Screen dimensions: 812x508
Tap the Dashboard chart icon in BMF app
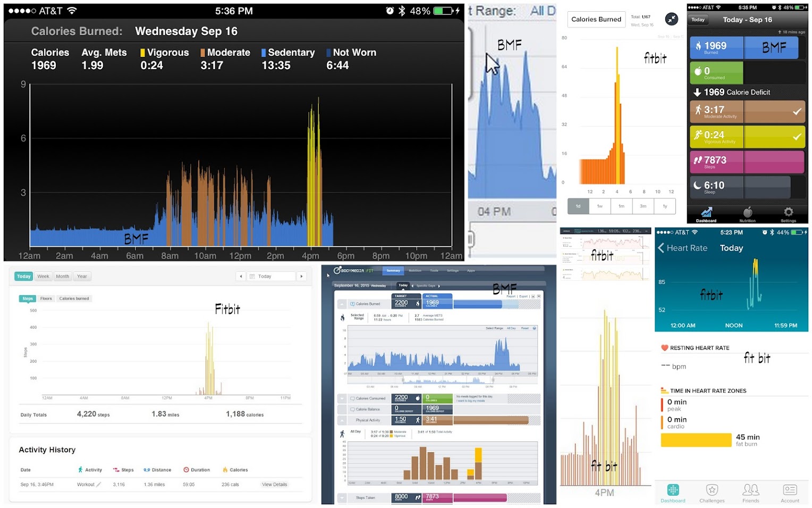[x=706, y=212]
